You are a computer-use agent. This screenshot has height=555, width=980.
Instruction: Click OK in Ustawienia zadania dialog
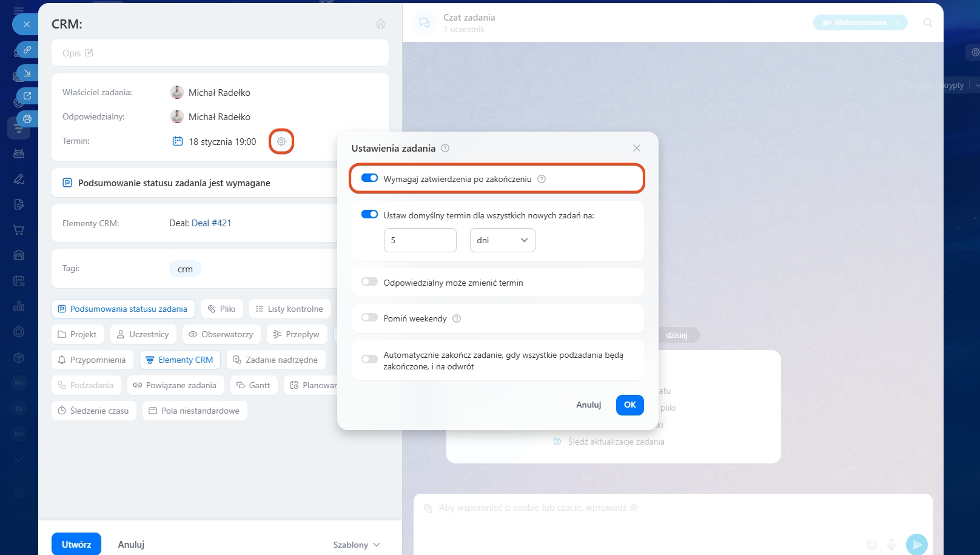pyautogui.click(x=630, y=405)
